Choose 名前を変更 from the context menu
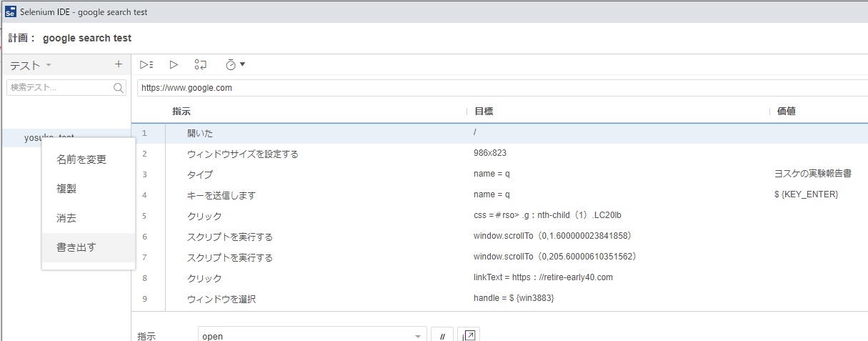The width and height of the screenshot is (868, 341). coord(81,159)
